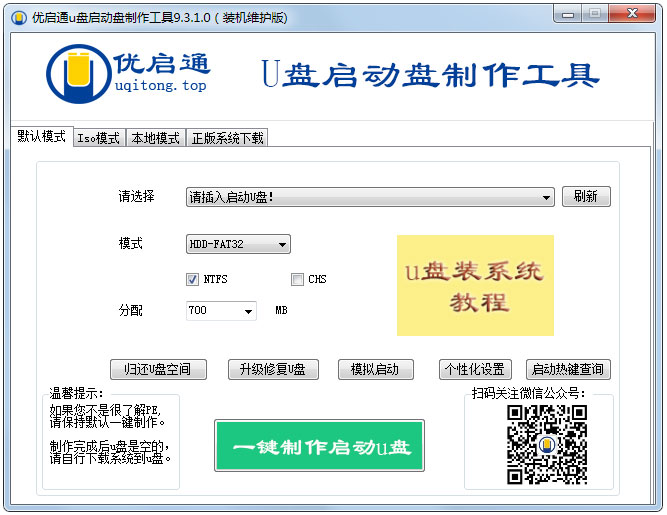Click the 温馨提示 label text
Screen dimensions: 667x515
[x=76, y=393]
